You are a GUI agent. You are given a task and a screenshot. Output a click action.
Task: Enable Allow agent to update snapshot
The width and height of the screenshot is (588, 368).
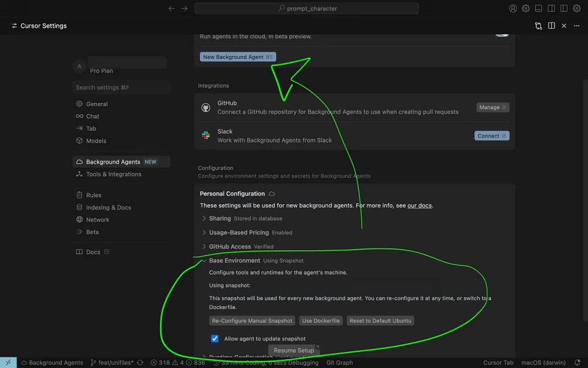pos(215,339)
